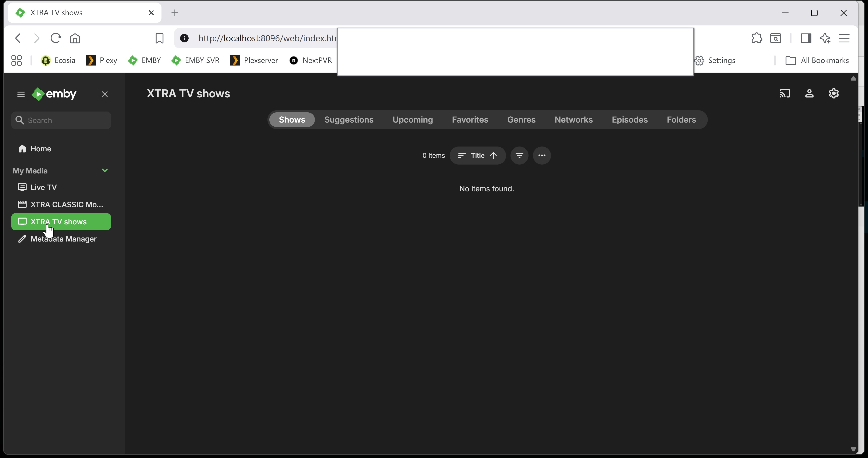868x458 pixels.
Task: Click the page's vertical scrollbar down arrow
Action: coord(853,449)
